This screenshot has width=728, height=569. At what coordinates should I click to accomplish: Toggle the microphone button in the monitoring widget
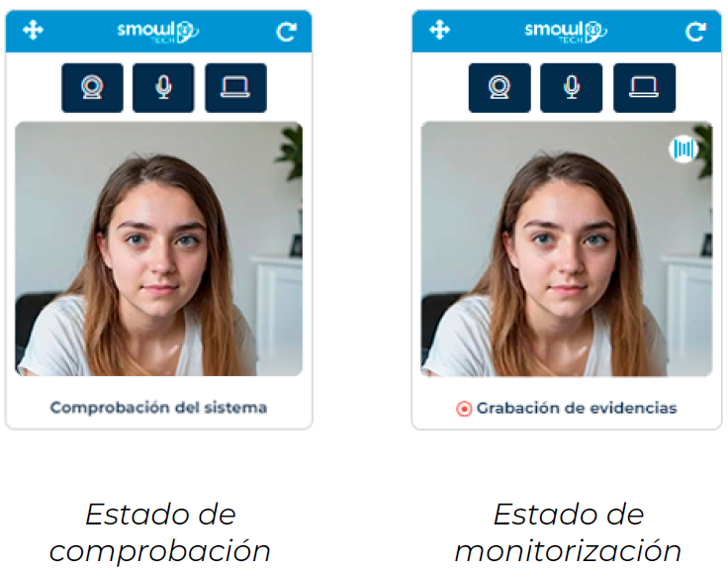point(572,88)
